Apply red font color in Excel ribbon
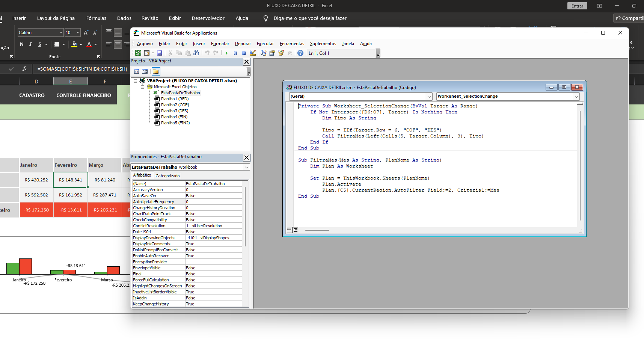 point(89,44)
